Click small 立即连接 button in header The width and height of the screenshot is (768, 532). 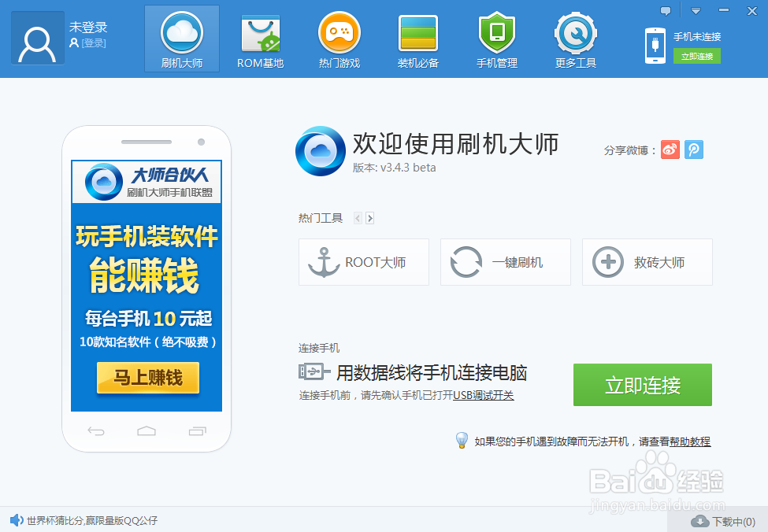point(696,57)
